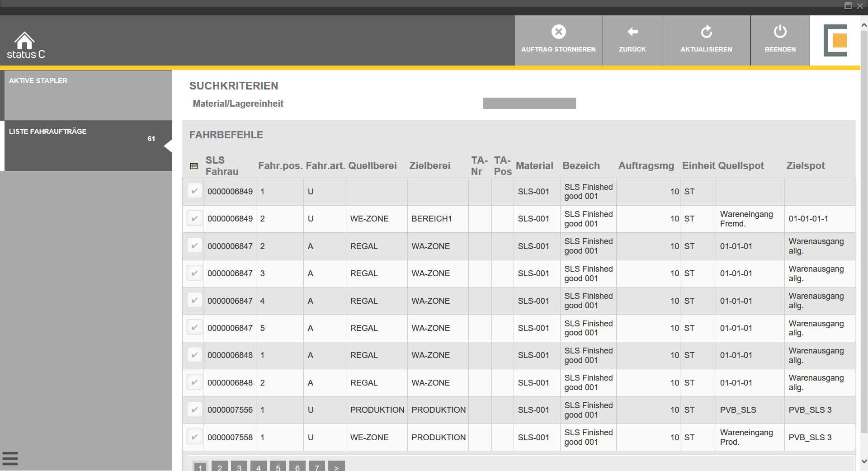This screenshot has width=868, height=471.
Task: Click the status C home icon
Action: pyautogui.click(x=25, y=42)
